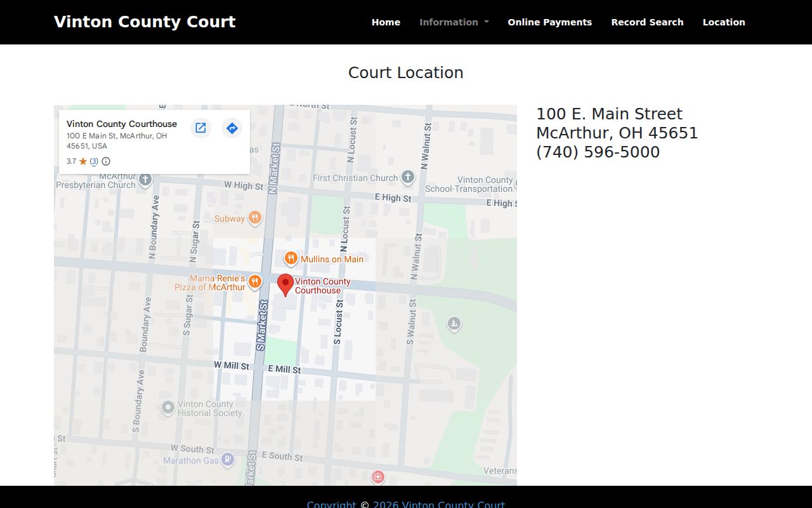Click the medical facility marker
Viewport: 812px width, 508px height.
(x=378, y=476)
